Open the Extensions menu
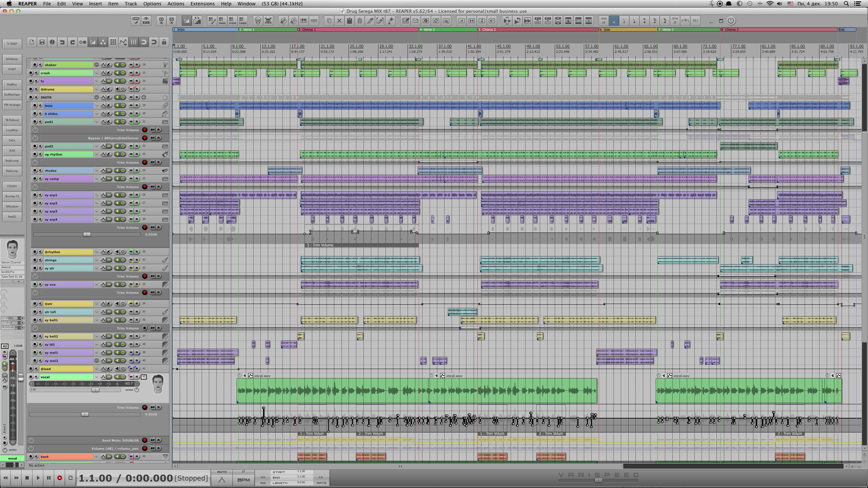 point(202,4)
